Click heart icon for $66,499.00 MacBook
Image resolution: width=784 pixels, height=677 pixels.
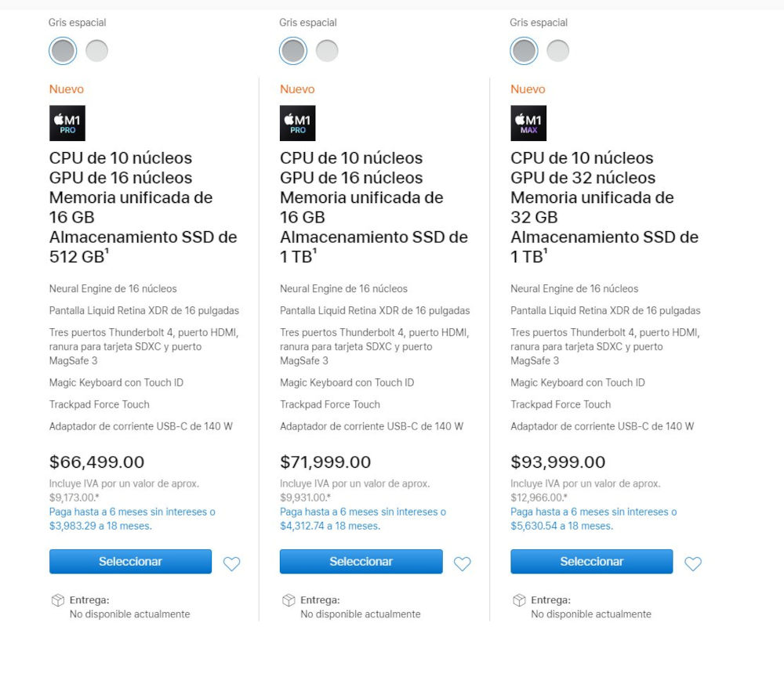pyautogui.click(x=231, y=563)
